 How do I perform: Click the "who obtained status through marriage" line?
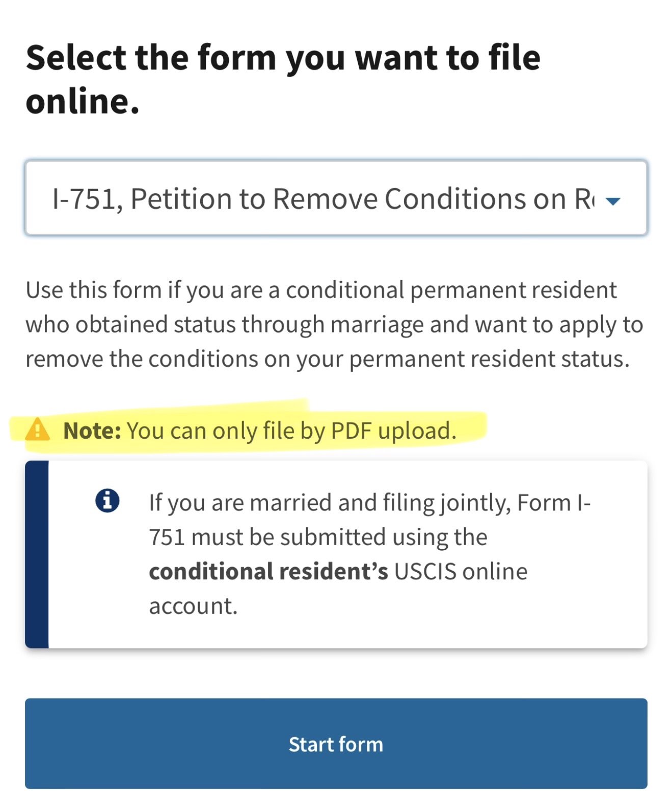tap(334, 325)
